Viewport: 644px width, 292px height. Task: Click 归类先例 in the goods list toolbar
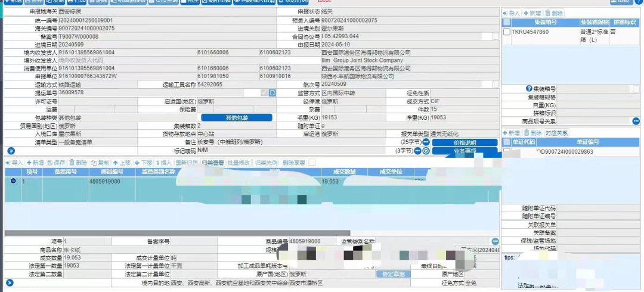click(x=266, y=163)
